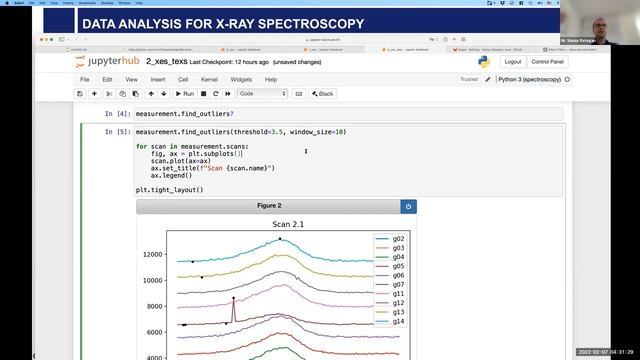Move selected cell up arrow
The height and width of the screenshot is (360, 640).
[x=151, y=94]
